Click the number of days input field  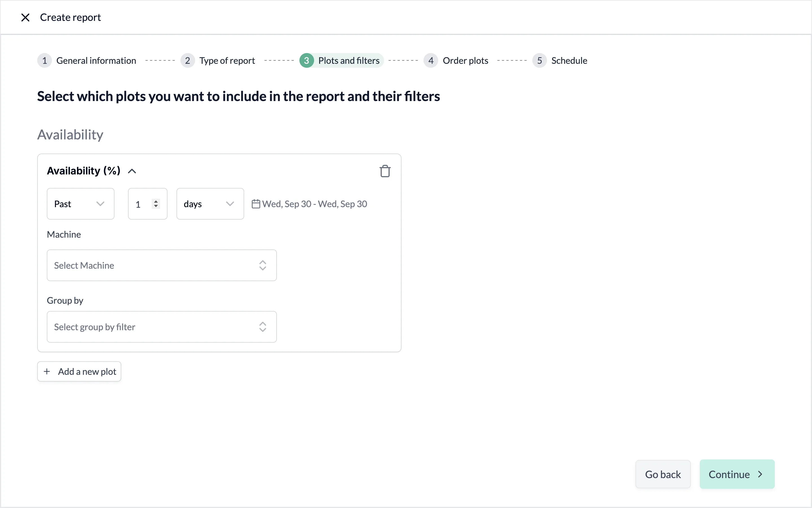pos(148,204)
